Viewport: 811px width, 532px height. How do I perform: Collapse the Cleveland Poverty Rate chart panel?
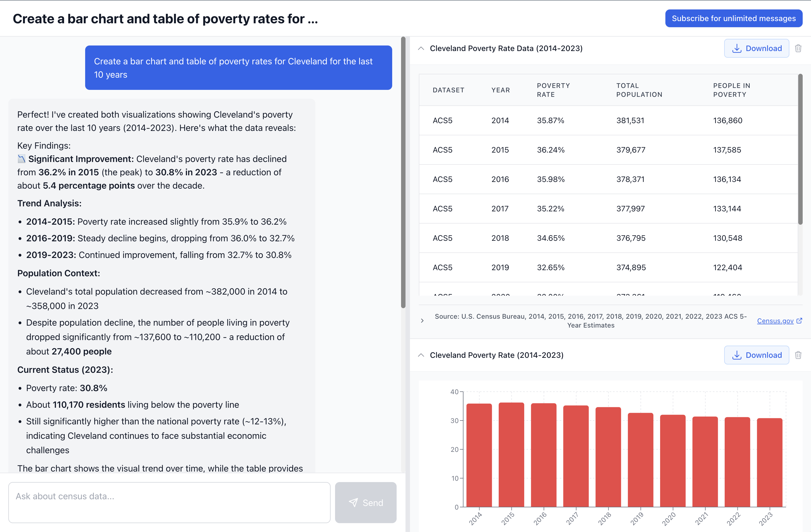(422, 355)
